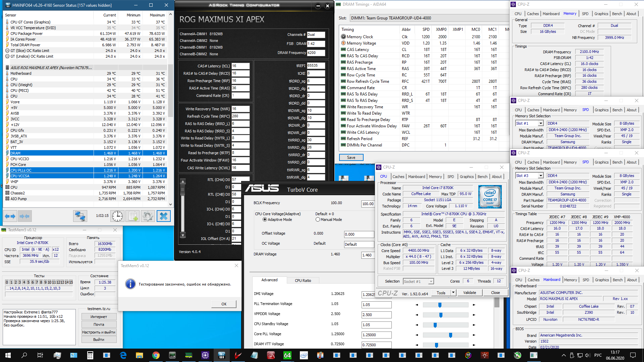Click the DRAM Voltage input field in TurboV

368,255
